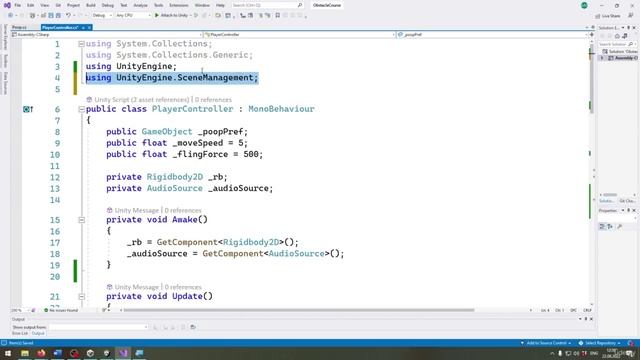640x360 pixels.
Task: Toggle auto-hide pin on the Solution Explorer panel
Action: click(x=629, y=28)
